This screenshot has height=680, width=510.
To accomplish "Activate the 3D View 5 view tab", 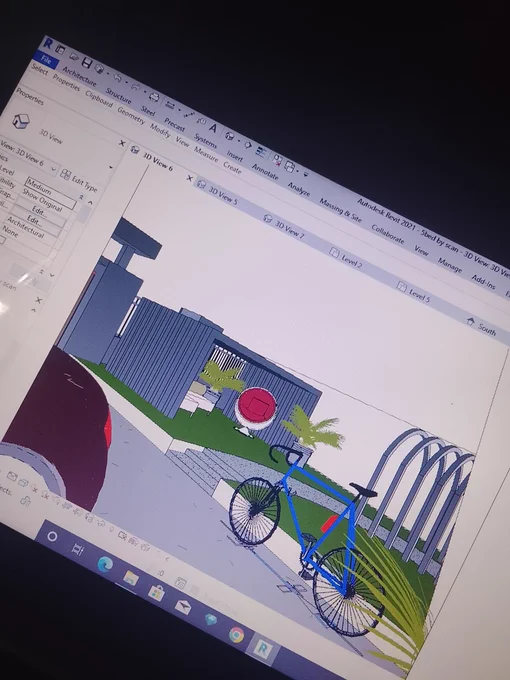I will pos(223,196).
